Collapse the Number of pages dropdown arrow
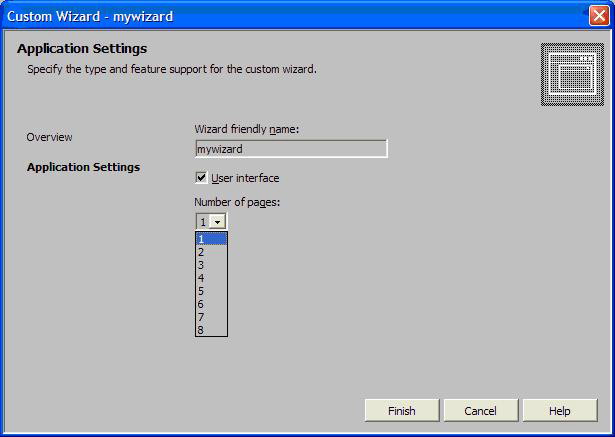Screen dimensions: 615x437 [218, 222]
